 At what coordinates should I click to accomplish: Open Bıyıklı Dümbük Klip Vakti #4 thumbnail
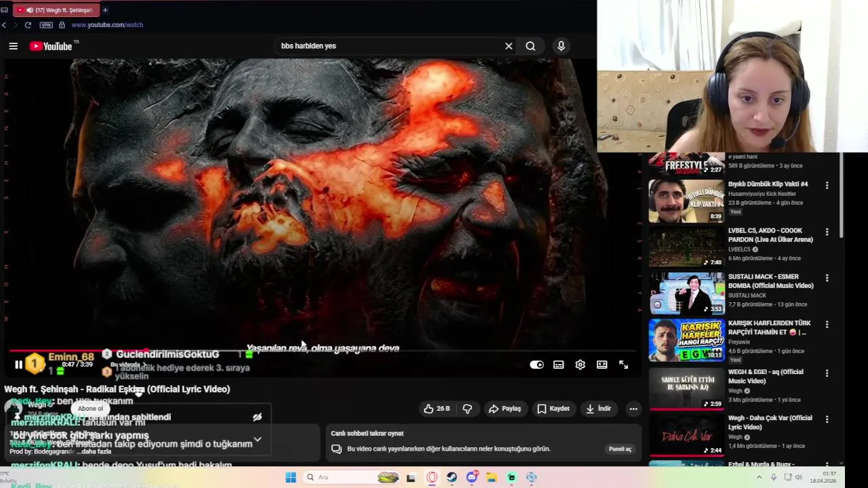tap(687, 201)
